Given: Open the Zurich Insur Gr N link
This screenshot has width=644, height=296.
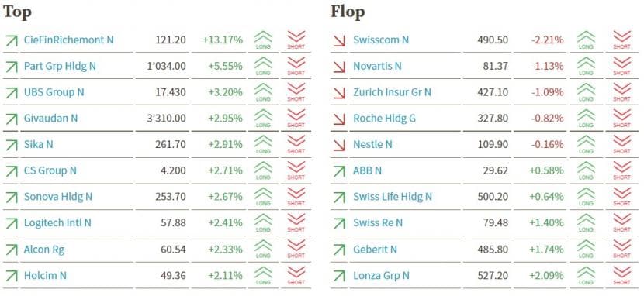Looking at the screenshot, I should pos(393,92).
